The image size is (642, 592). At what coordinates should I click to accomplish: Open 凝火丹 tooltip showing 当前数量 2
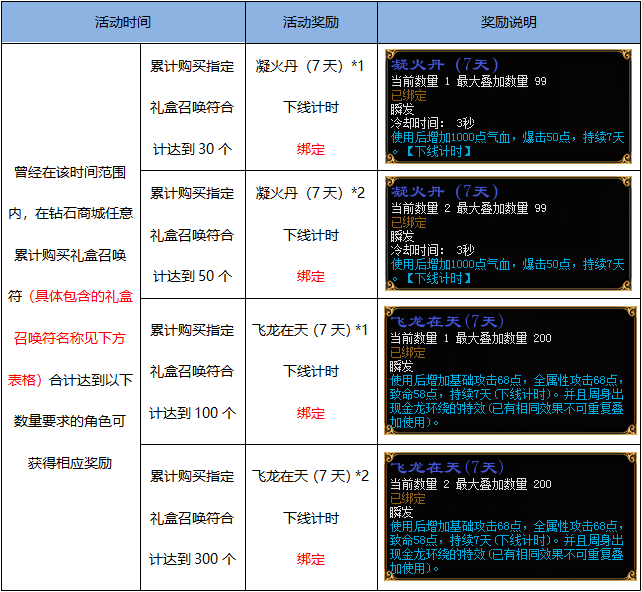509,234
